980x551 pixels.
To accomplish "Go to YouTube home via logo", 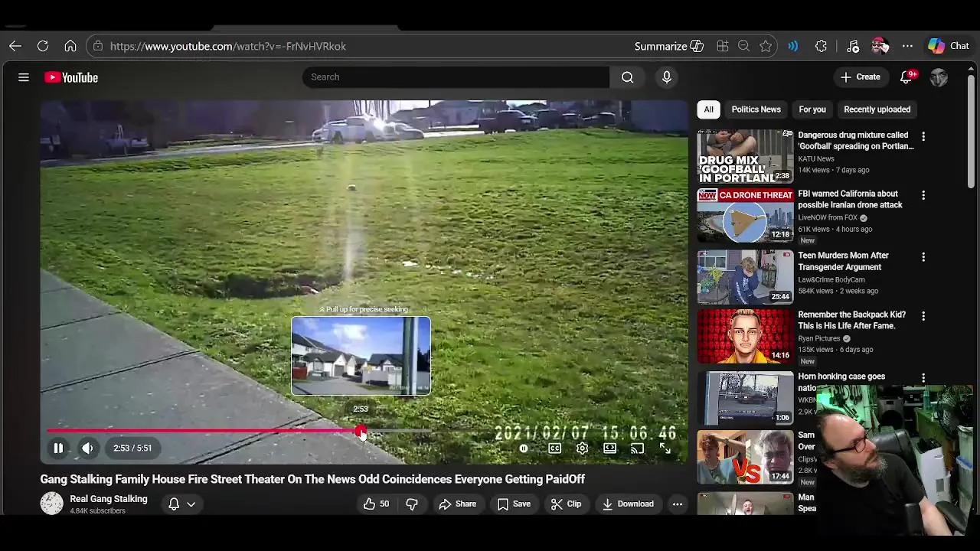I will coord(71,77).
